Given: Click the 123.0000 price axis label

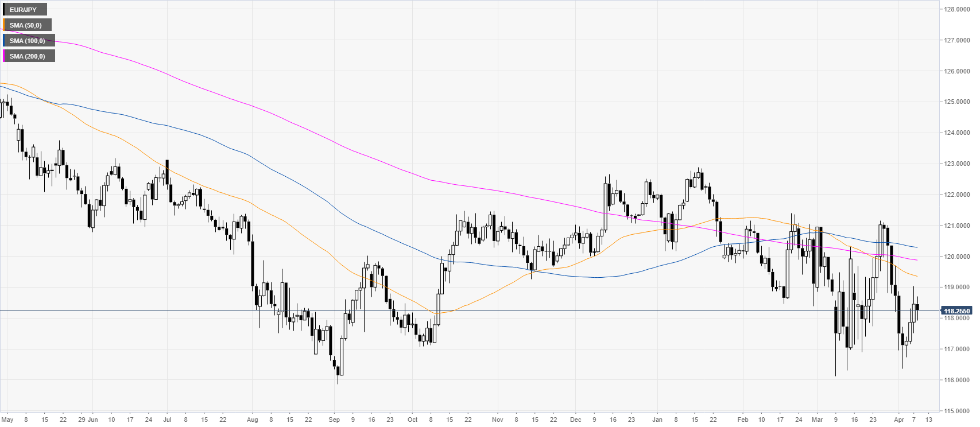Looking at the screenshot, I should click(x=957, y=164).
